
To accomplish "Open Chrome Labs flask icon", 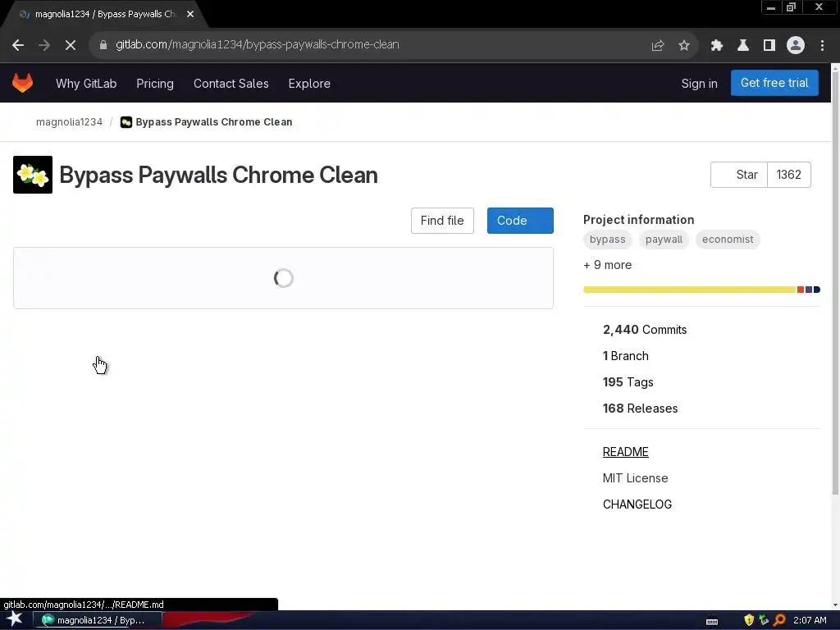I will click(743, 46).
